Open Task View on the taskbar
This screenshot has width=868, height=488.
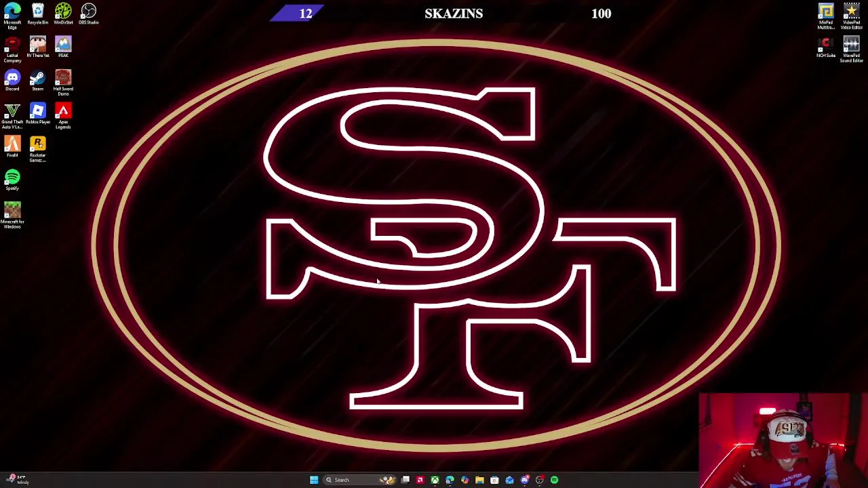pyautogui.click(x=406, y=480)
